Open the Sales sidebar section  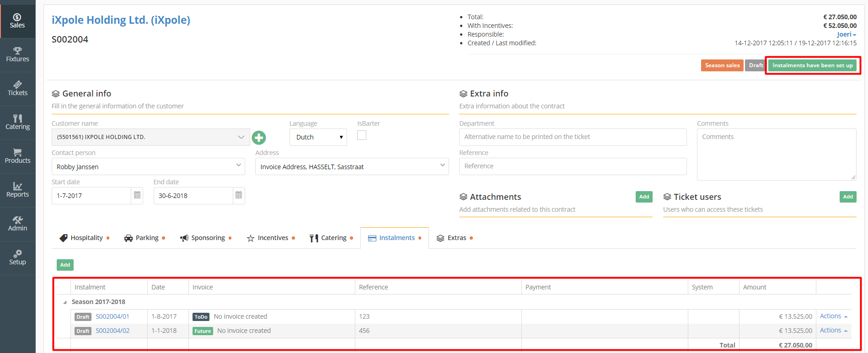17,21
